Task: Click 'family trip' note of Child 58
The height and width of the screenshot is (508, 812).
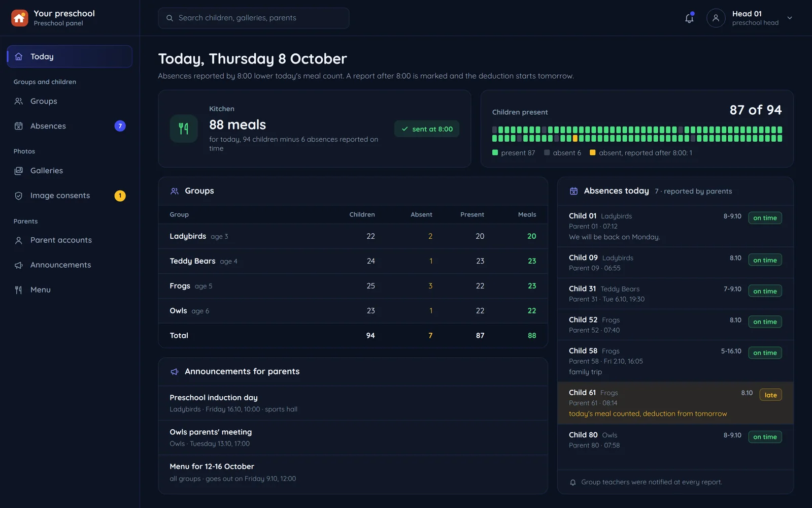Action: (585, 372)
